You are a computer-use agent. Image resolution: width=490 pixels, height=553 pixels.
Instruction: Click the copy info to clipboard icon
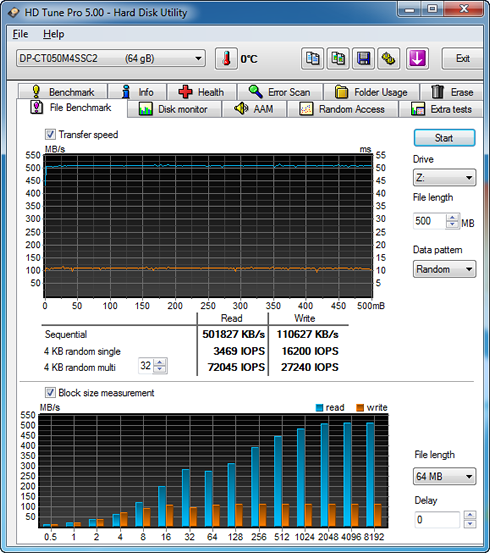(313, 59)
